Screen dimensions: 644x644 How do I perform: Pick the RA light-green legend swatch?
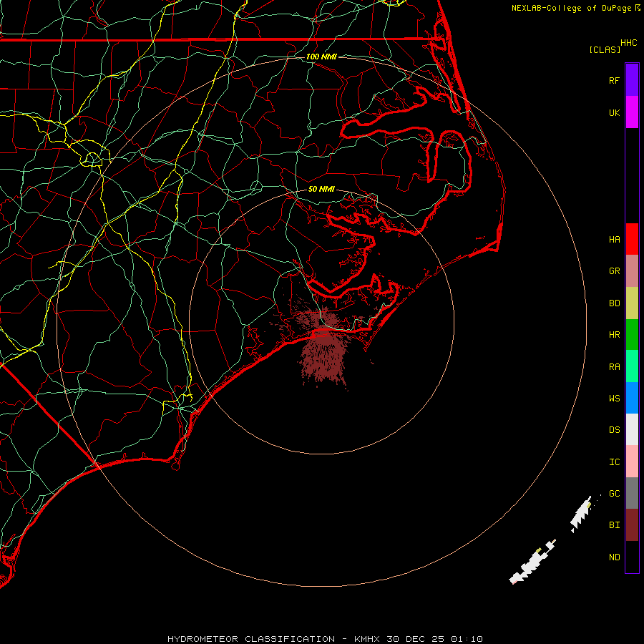(x=632, y=366)
